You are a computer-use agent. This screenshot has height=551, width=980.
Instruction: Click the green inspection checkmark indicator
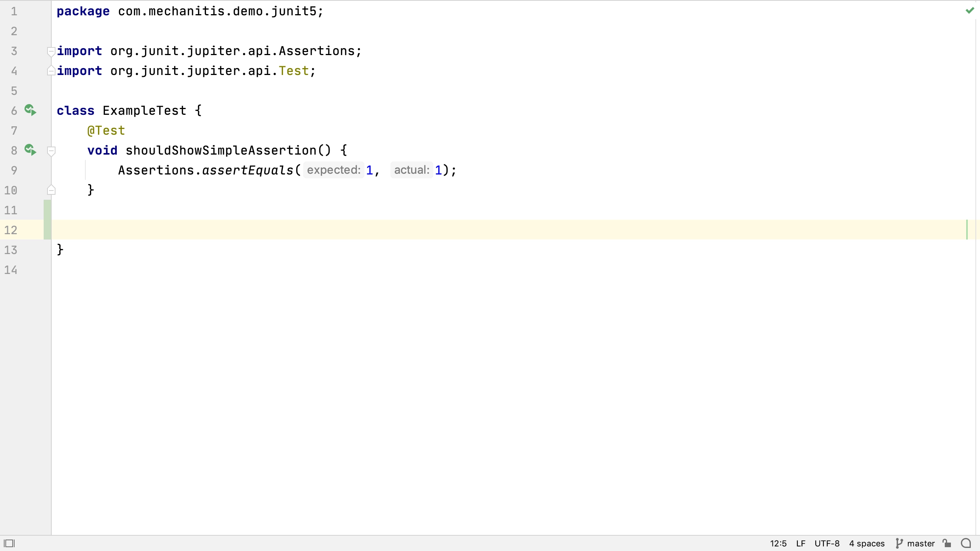[x=970, y=11]
